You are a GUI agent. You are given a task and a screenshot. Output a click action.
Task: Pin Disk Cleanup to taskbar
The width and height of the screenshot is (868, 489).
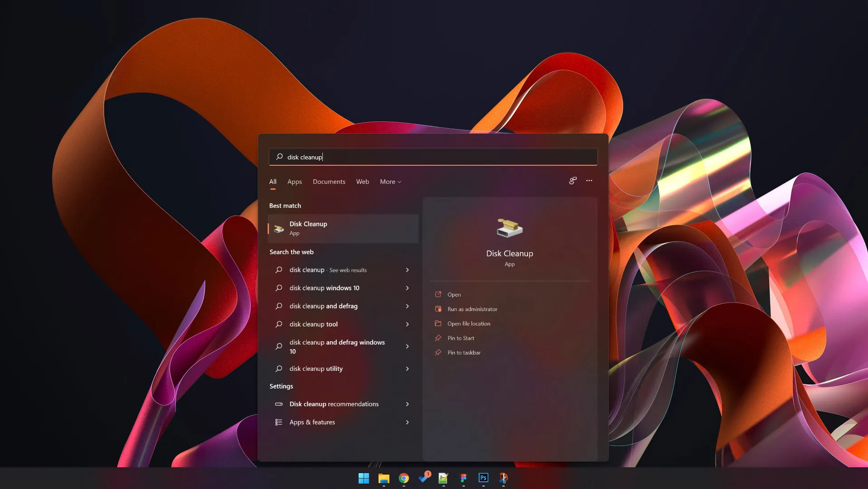464,353
